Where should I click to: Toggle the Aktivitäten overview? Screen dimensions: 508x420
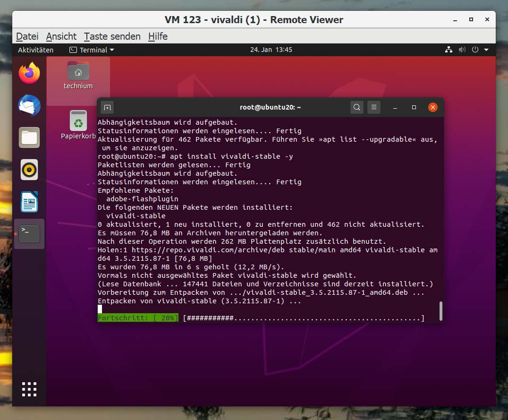[x=35, y=50]
